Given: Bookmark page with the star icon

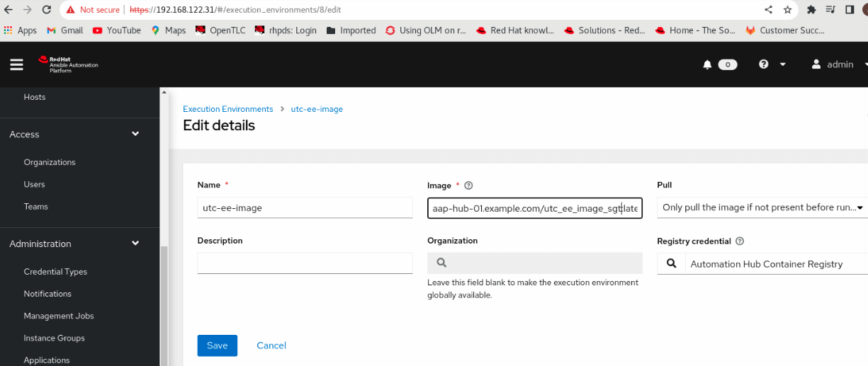Looking at the screenshot, I should click(787, 10).
